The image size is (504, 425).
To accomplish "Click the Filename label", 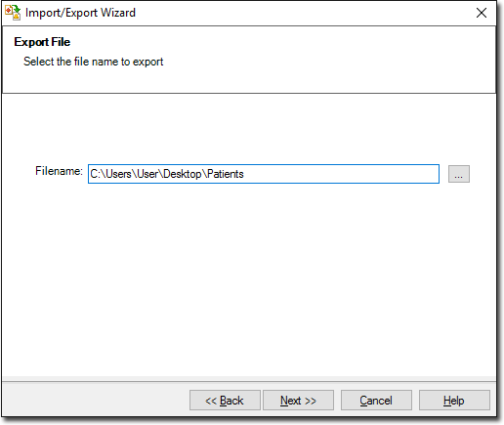I will click(59, 171).
